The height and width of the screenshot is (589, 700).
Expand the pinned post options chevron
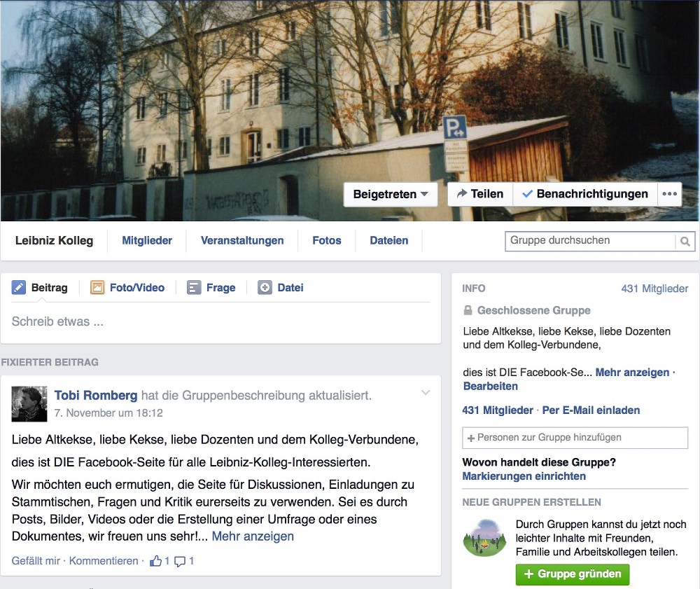pos(426,393)
